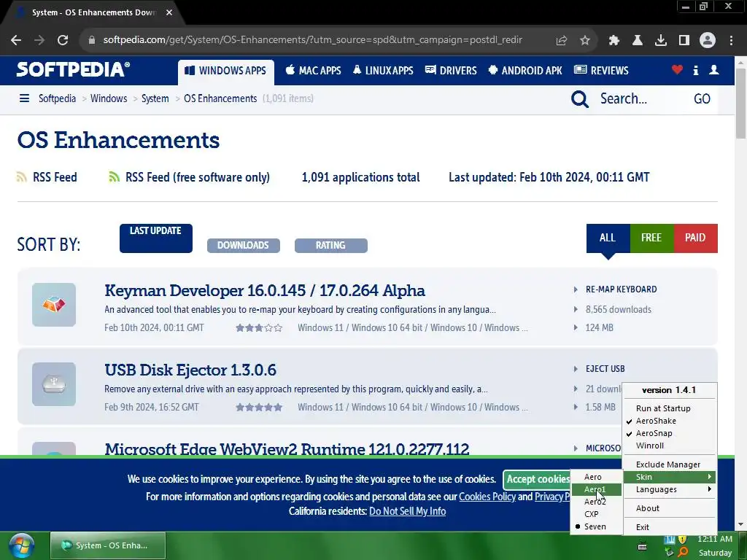Click the orange RSS Feed icon
The image size is (747, 560).
[21, 177]
